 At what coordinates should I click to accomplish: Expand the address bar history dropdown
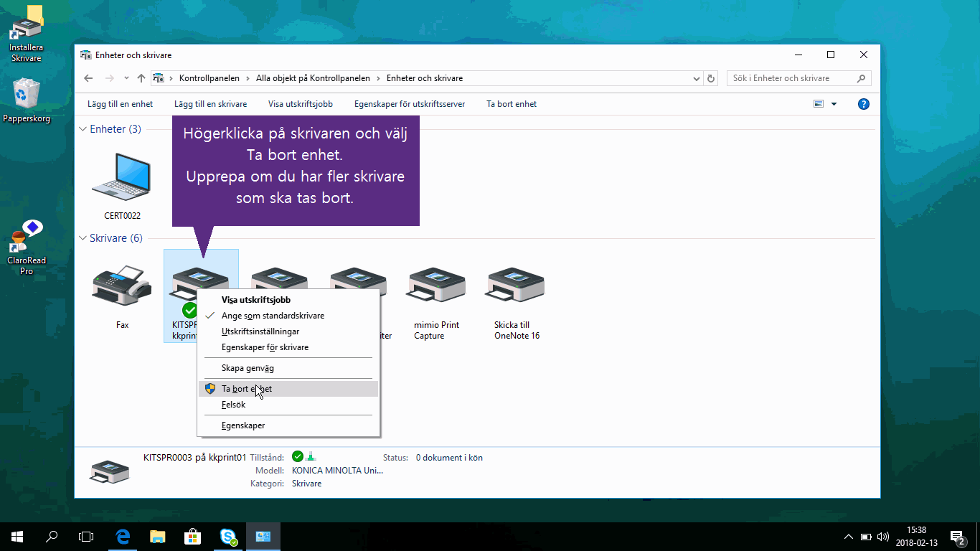(697, 78)
